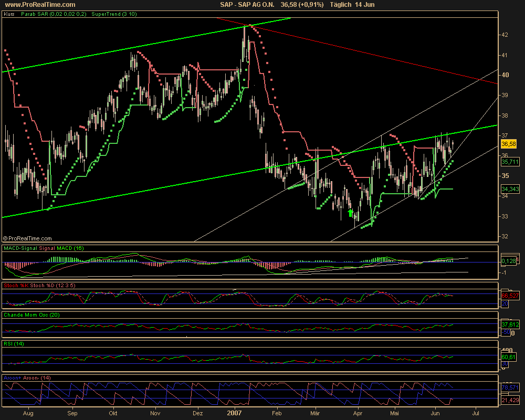Image resolution: width=525 pixels, height=420 pixels.
Task: Click the 35,711 Parabolic SAR value tag
Action: pos(510,162)
